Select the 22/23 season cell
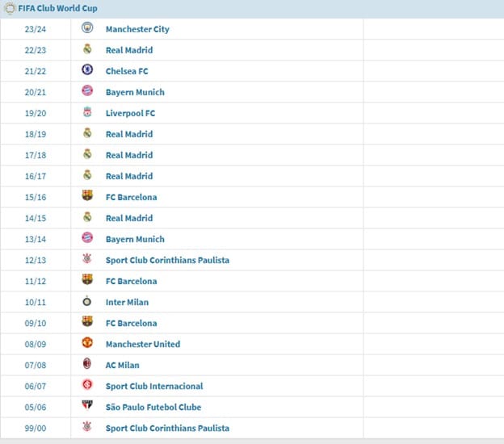504x444 pixels. tap(36, 50)
